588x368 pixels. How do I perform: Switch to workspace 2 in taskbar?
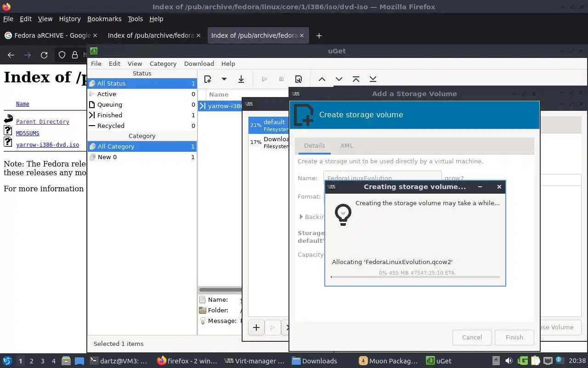pyautogui.click(x=31, y=361)
